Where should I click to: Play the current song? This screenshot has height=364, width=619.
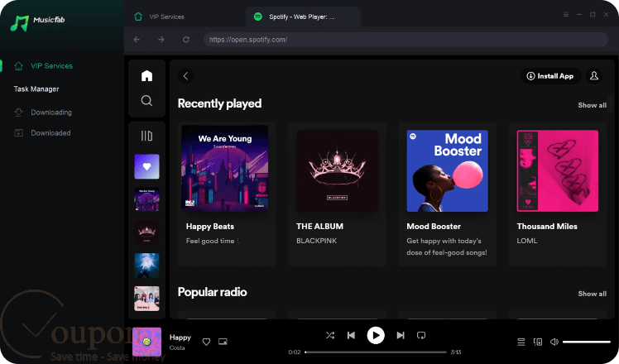376,336
